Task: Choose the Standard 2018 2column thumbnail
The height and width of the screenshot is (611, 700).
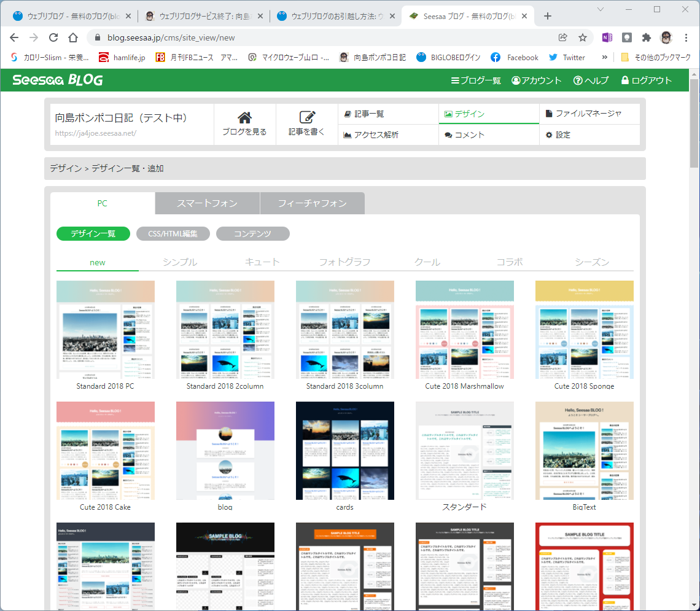Action: coord(225,329)
